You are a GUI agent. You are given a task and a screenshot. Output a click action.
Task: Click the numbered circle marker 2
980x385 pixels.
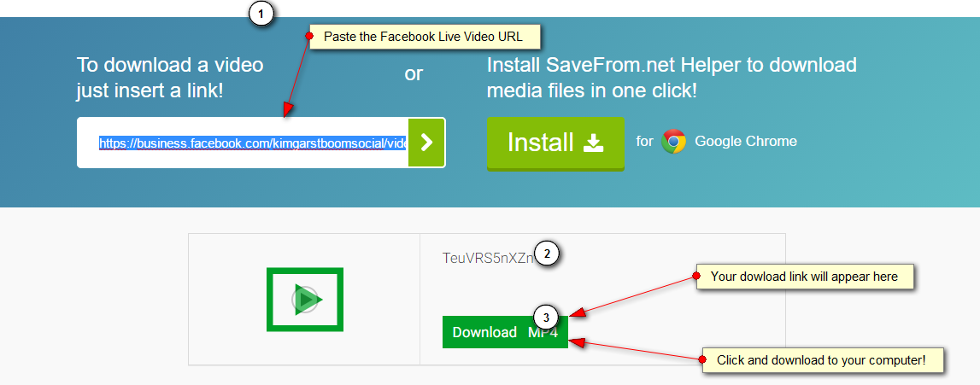pos(548,254)
